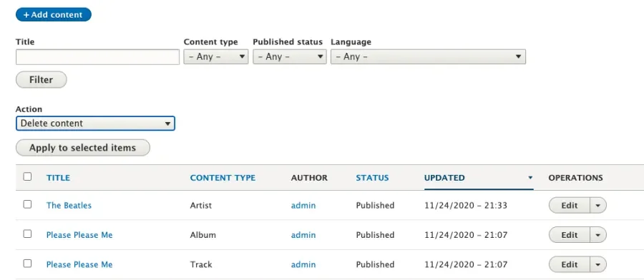Click Apply to selected items button
The width and height of the screenshot is (644, 280).
(82, 148)
